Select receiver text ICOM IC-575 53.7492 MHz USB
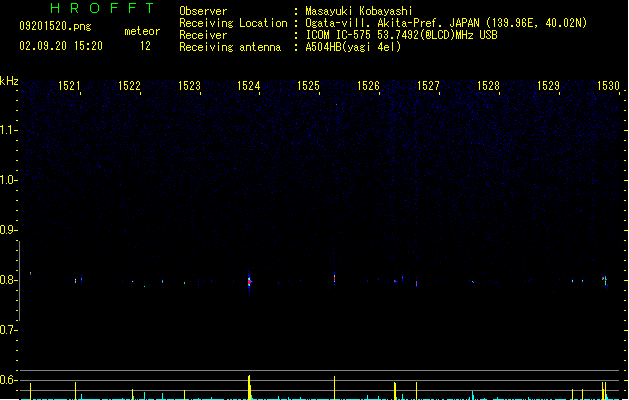 tap(401, 35)
